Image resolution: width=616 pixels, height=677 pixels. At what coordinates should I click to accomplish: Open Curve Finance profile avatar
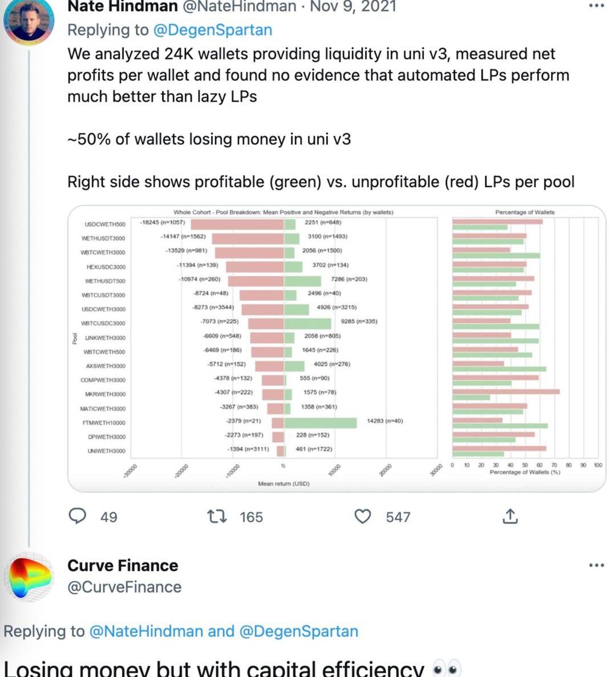[x=29, y=575]
